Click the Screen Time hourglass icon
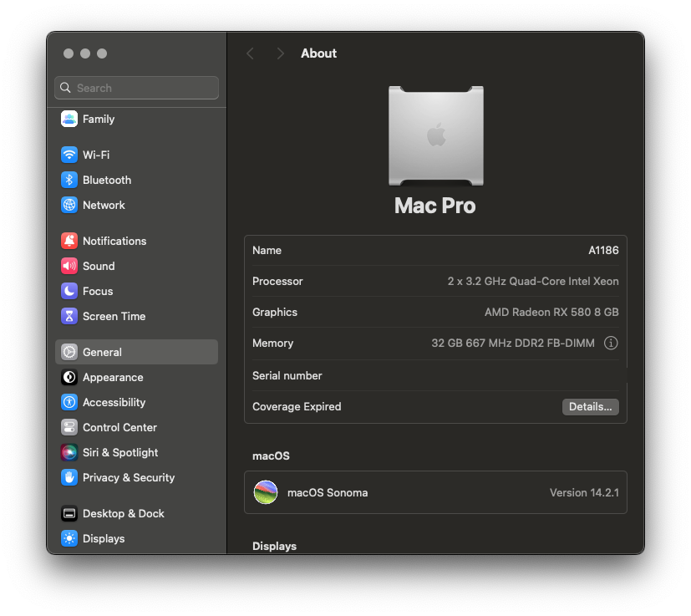691x616 pixels. point(69,316)
